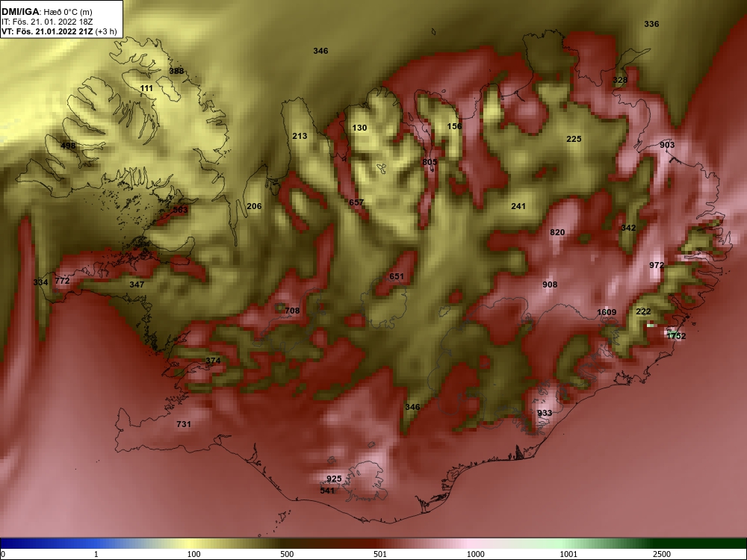Click the legend tick label 1000
The height and width of the screenshot is (560, 747).
(x=475, y=554)
